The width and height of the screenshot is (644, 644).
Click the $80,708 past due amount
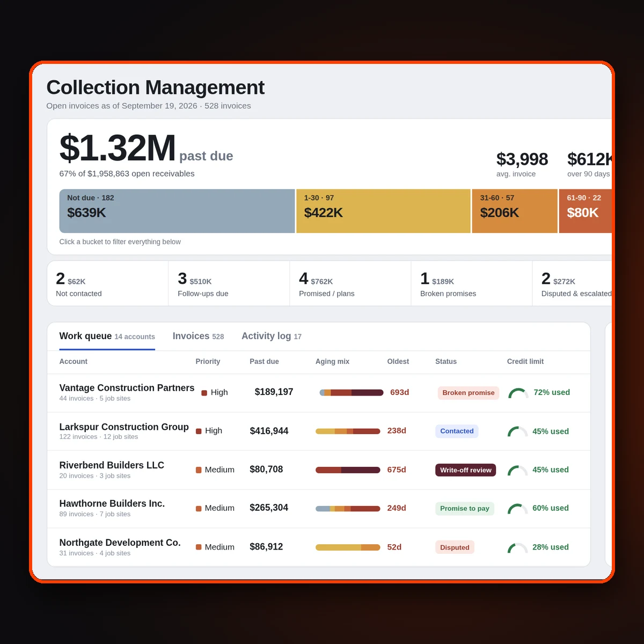(x=266, y=469)
